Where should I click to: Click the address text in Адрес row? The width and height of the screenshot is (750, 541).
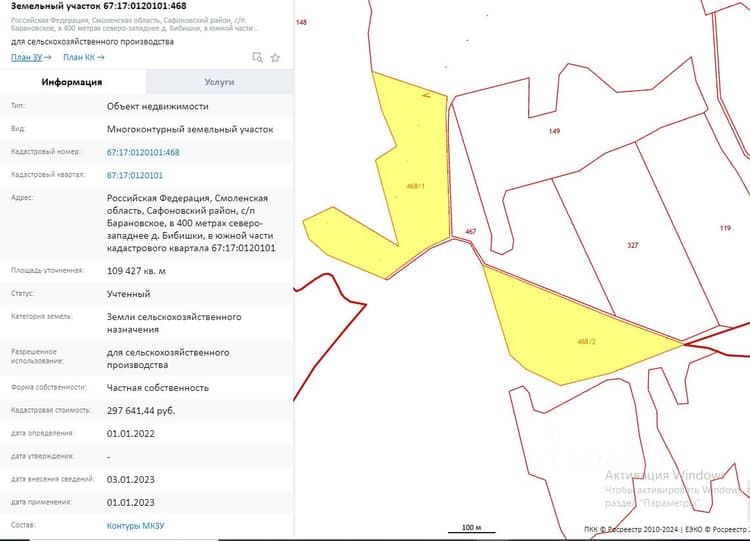(191, 223)
